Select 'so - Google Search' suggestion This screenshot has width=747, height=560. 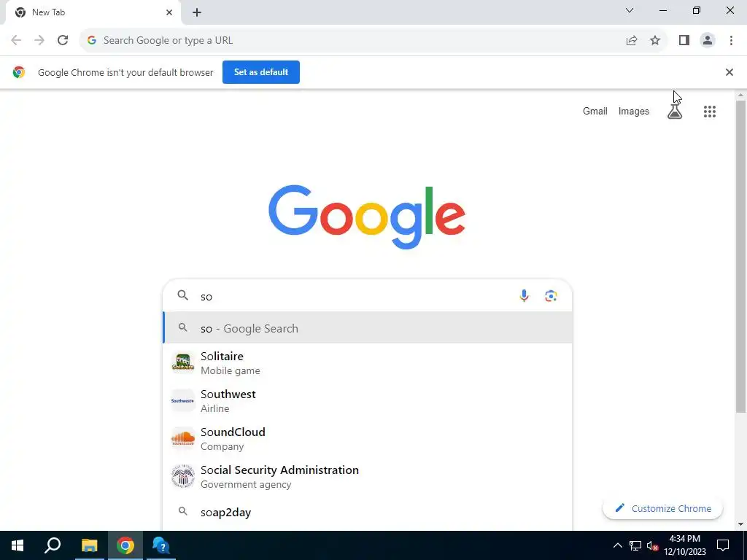tap(368, 328)
